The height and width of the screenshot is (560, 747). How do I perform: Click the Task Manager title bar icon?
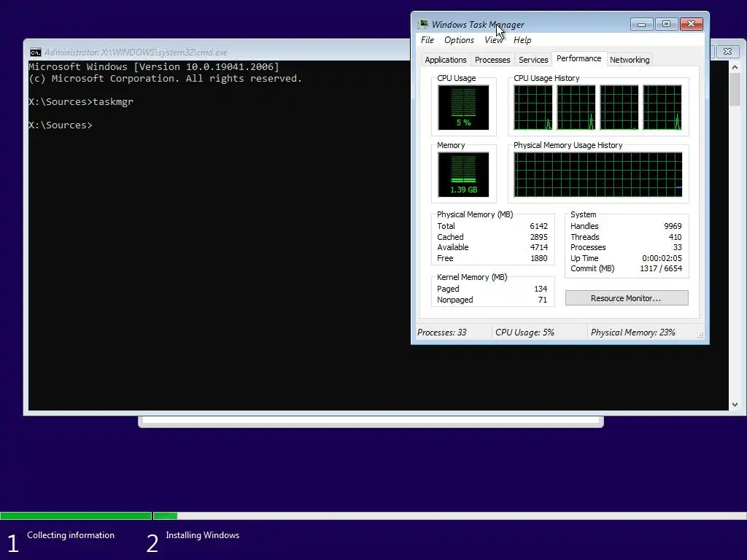(423, 24)
